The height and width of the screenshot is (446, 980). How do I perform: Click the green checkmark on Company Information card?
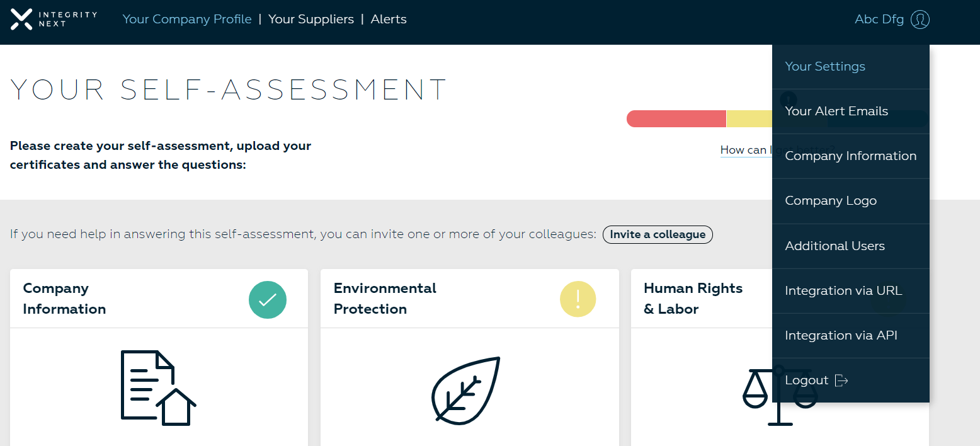267,299
